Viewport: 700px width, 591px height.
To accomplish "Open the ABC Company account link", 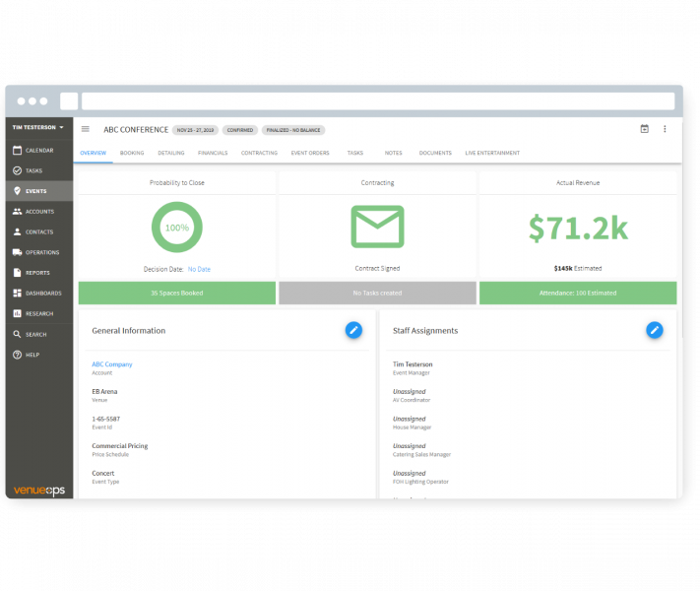I will (x=111, y=364).
